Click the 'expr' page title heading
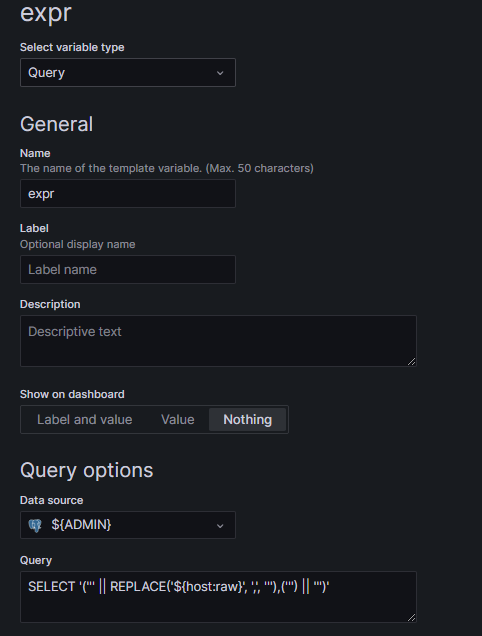This screenshot has width=482, height=636. tap(45, 13)
